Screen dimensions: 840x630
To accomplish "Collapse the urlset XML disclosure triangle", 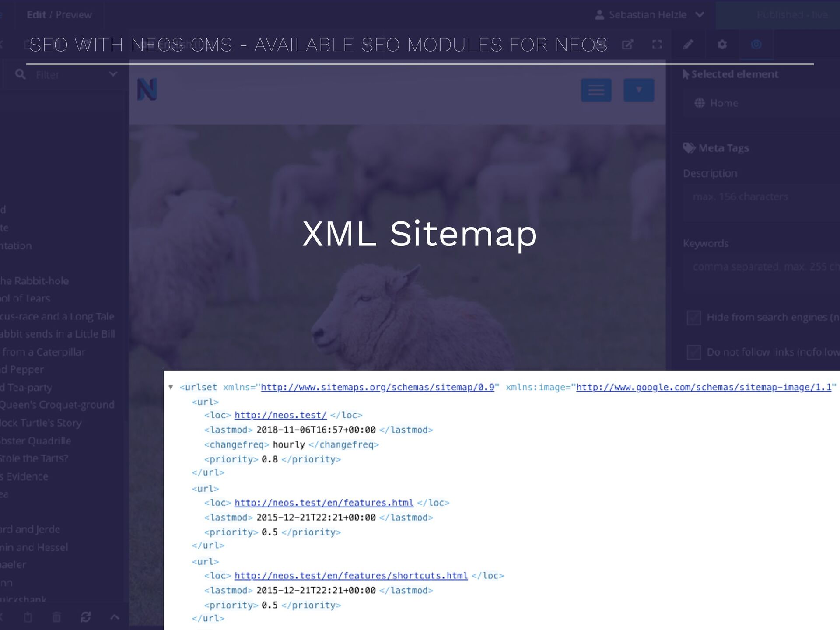I will tap(171, 387).
